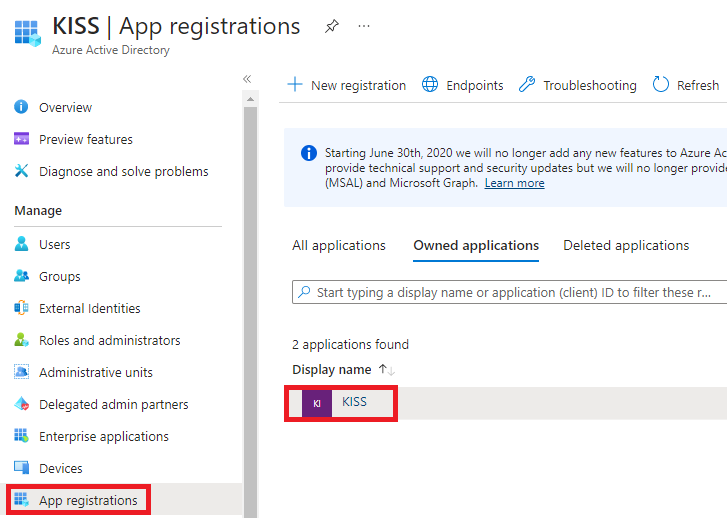The height and width of the screenshot is (518, 727).
Task: Click the Refresh circular arrow icon
Action: [661, 84]
